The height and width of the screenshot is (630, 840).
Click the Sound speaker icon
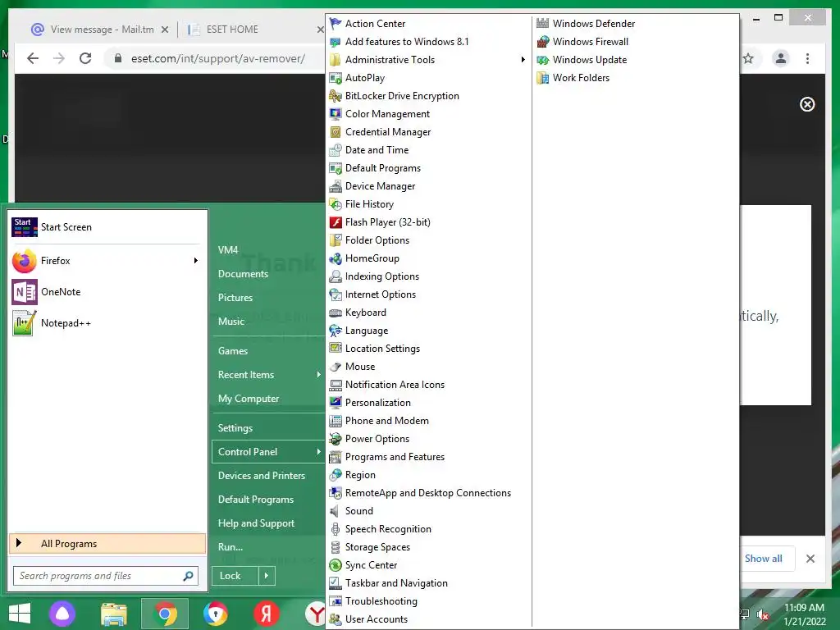(336, 511)
